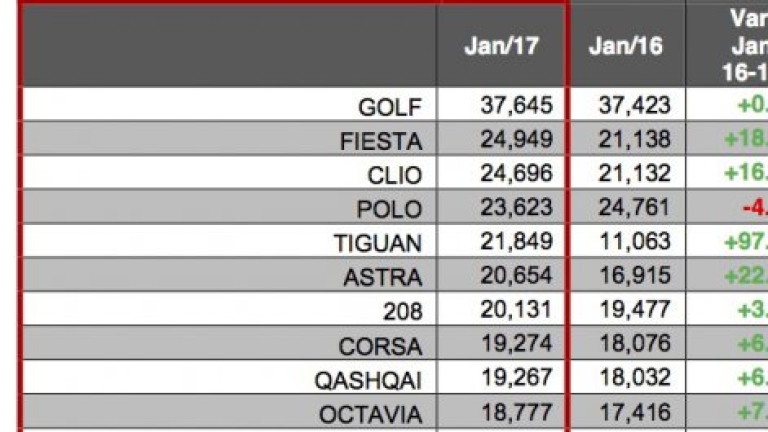The width and height of the screenshot is (768, 432).
Task: Select the FIESTA model cell
Action: click(x=381, y=140)
